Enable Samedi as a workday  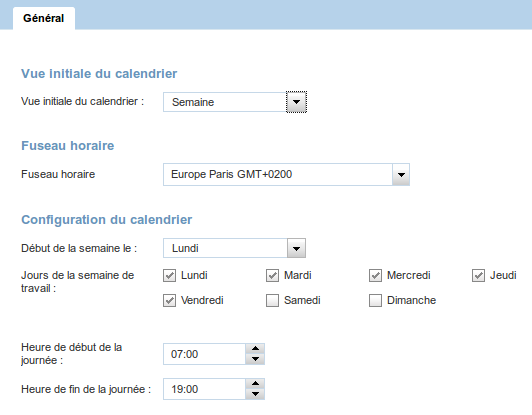(272, 301)
